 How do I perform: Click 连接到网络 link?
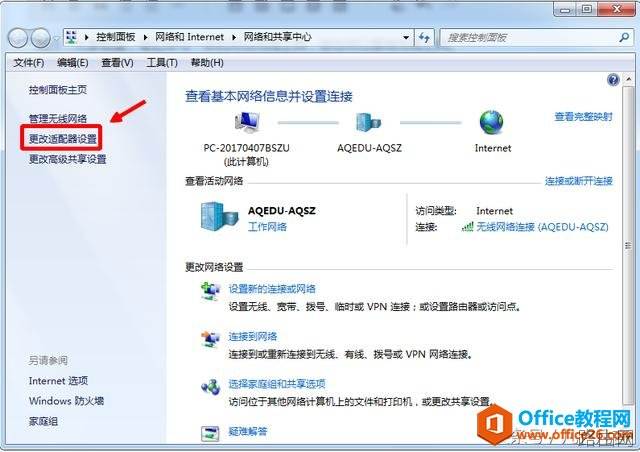(253, 336)
